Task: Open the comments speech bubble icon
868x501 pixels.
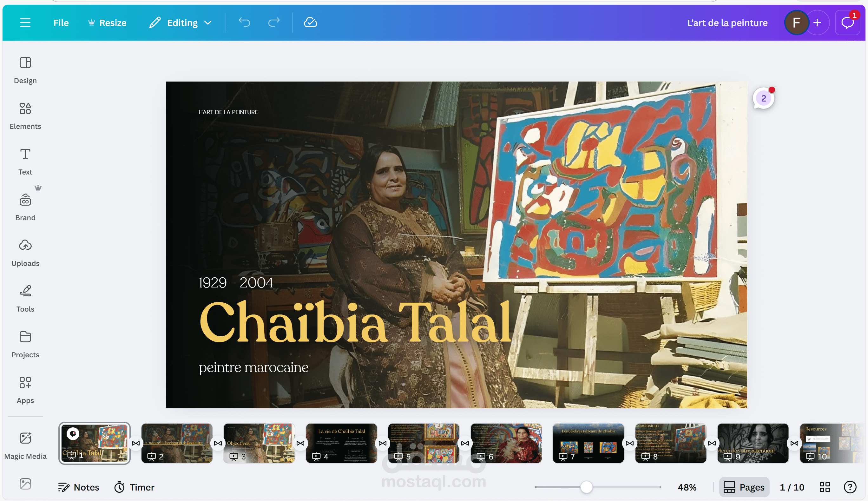Action: pos(847,23)
